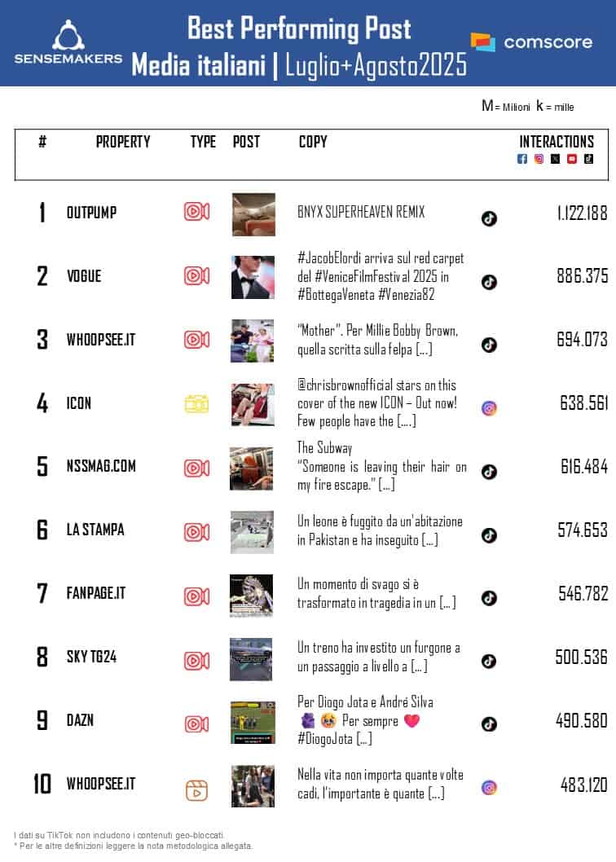Click the Instagram icon under INTERACTIONS header

(x=539, y=159)
